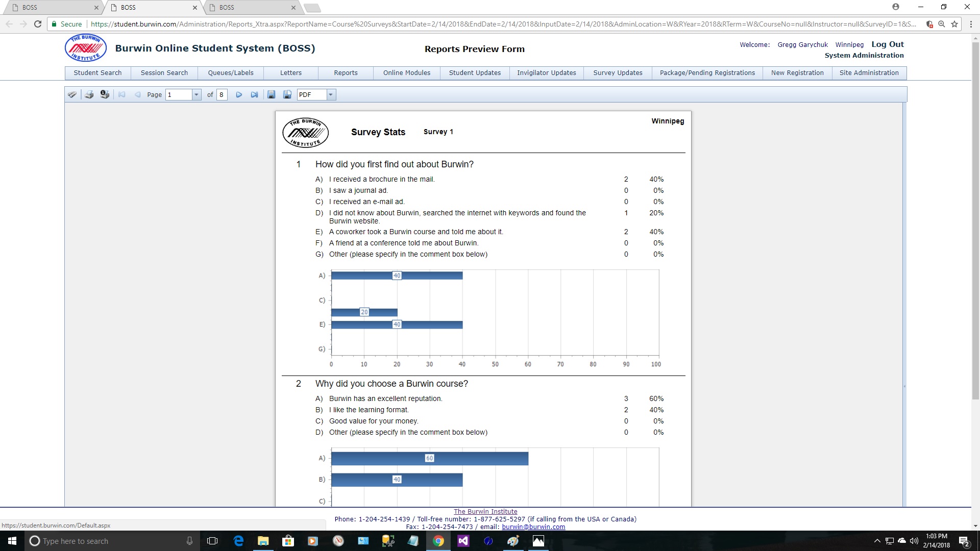
Task: Open Task View from the taskbar
Action: coord(212,541)
